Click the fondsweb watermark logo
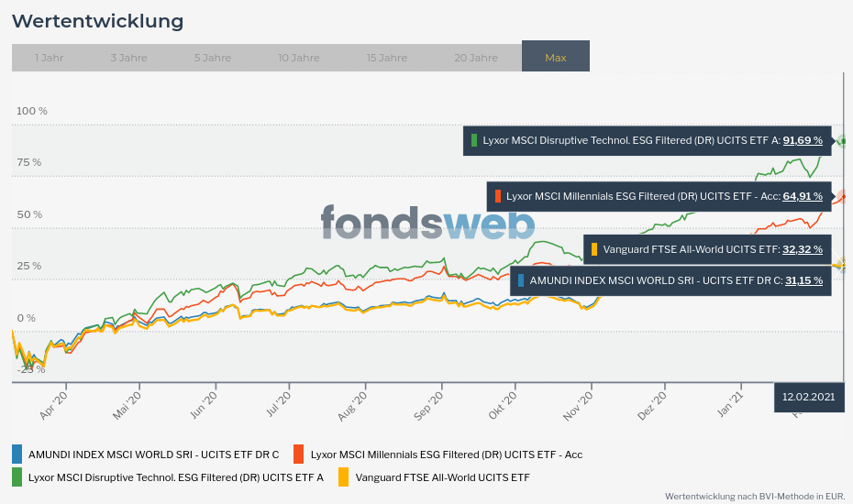This screenshot has height=504, width=853. tap(427, 223)
